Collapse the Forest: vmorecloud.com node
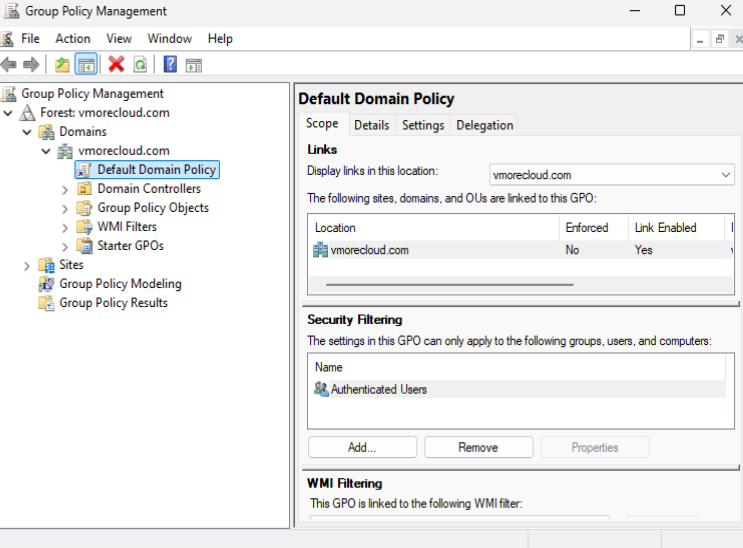Screen dimensions: 743x548 pyautogui.click(x=8, y=113)
